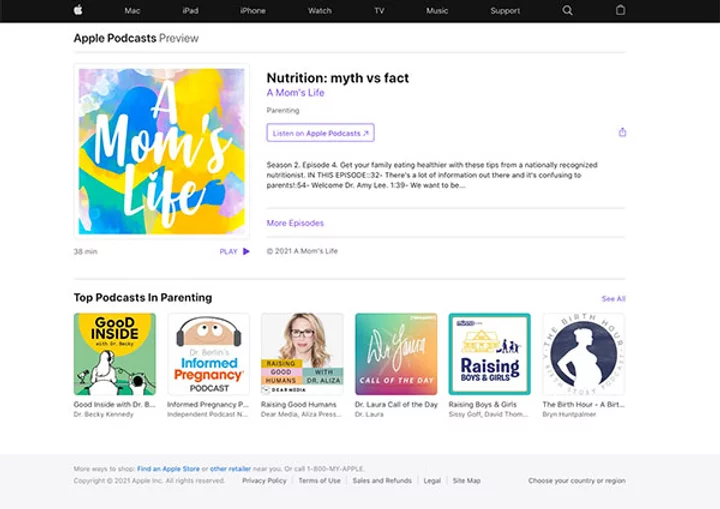Click The Birth Hour - A Birt... title

coord(584,404)
